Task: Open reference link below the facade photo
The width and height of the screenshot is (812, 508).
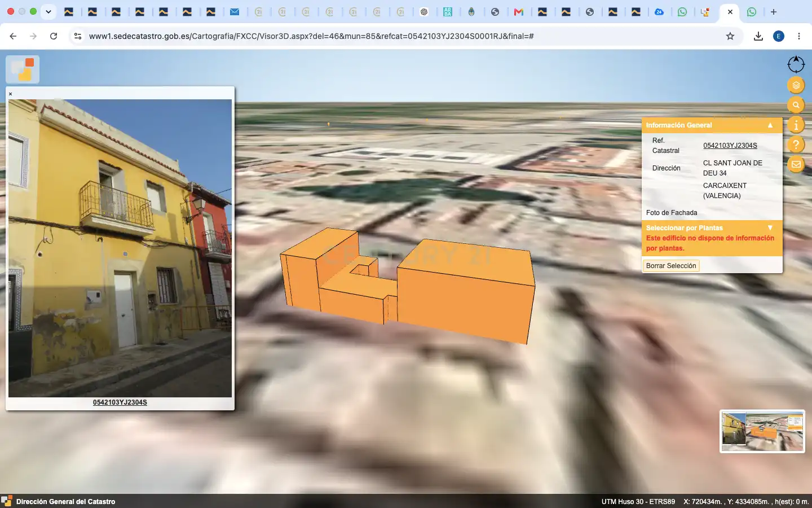Action: [x=120, y=402]
